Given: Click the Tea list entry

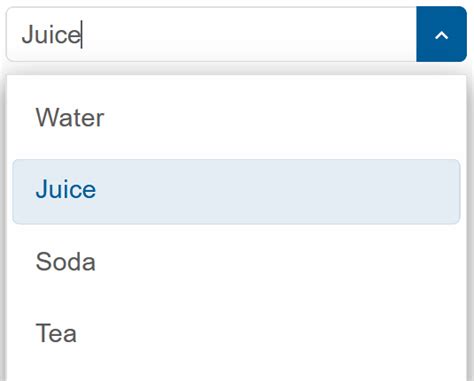Looking at the screenshot, I should click(x=236, y=333).
